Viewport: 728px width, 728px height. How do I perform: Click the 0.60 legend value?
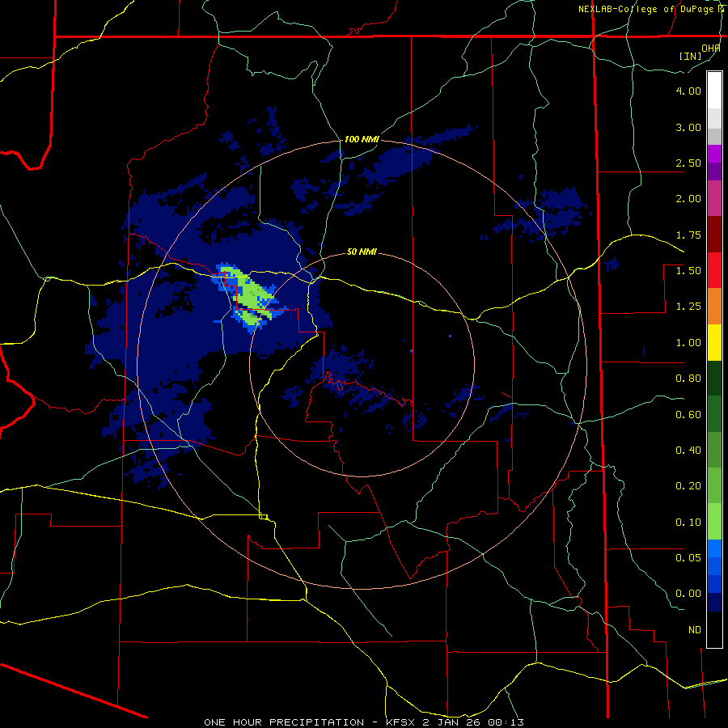(688, 415)
